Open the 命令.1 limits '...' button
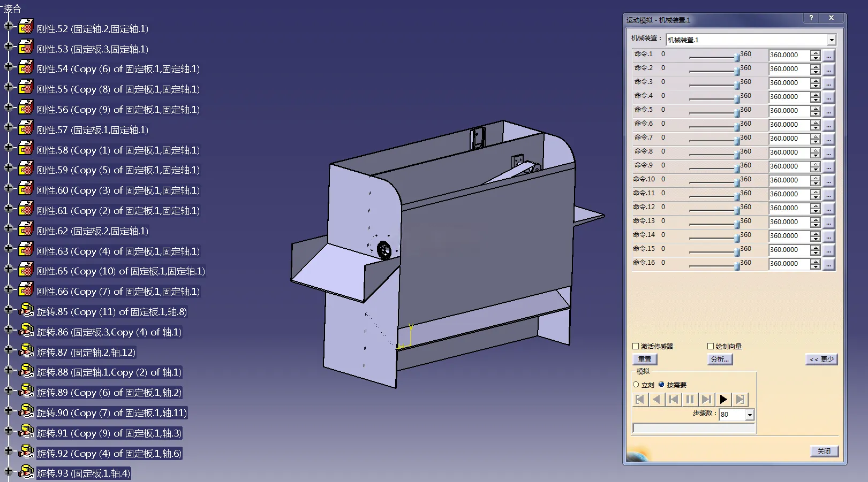This screenshot has height=482, width=868. point(828,56)
